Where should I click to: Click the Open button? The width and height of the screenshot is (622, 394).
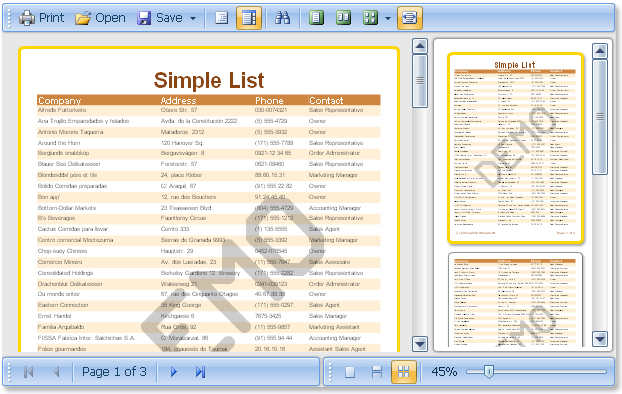point(100,18)
